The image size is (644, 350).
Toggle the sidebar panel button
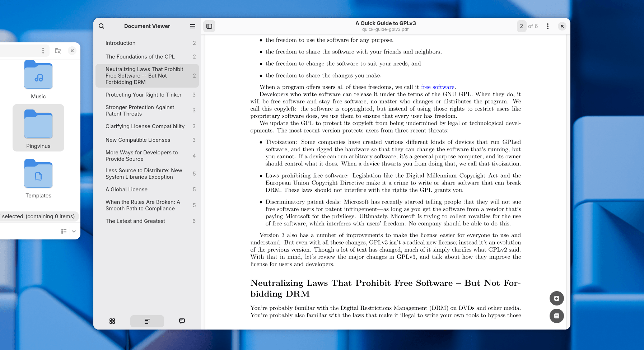pyautogui.click(x=209, y=26)
